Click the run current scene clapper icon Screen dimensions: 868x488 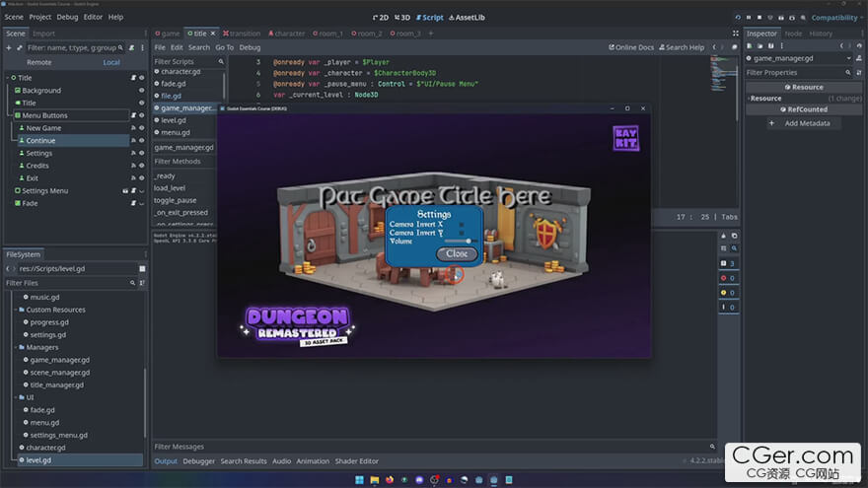[x=780, y=18]
